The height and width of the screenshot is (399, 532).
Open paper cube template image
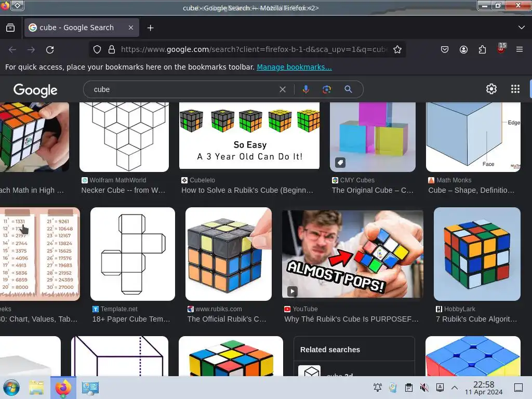[x=132, y=254]
